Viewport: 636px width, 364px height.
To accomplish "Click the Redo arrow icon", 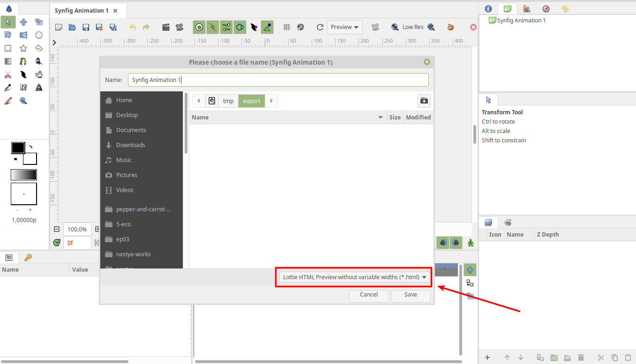I will click(146, 27).
